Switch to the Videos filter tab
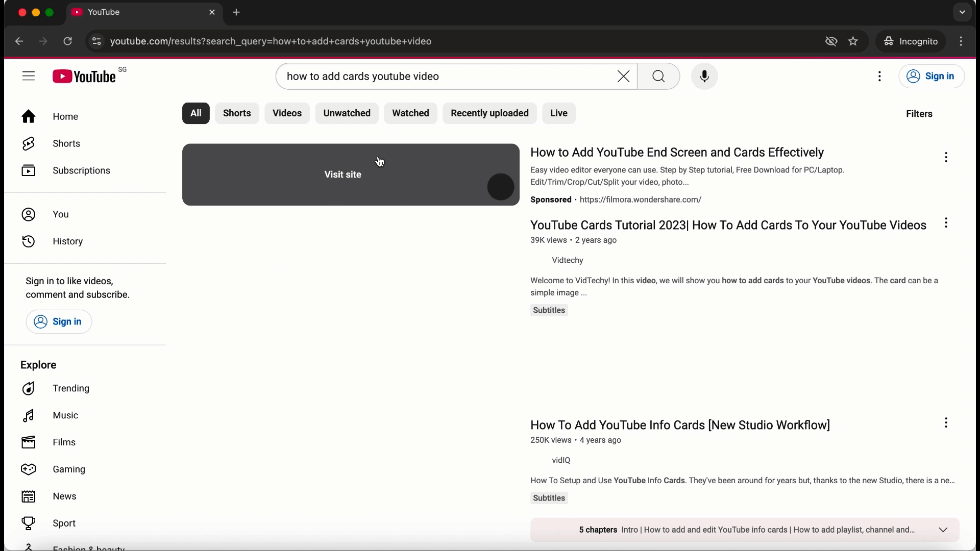The height and width of the screenshot is (551, 980). [287, 113]
